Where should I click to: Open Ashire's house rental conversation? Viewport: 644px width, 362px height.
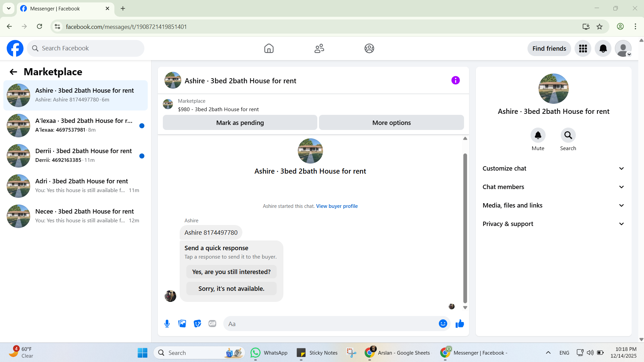coord(76,95)
